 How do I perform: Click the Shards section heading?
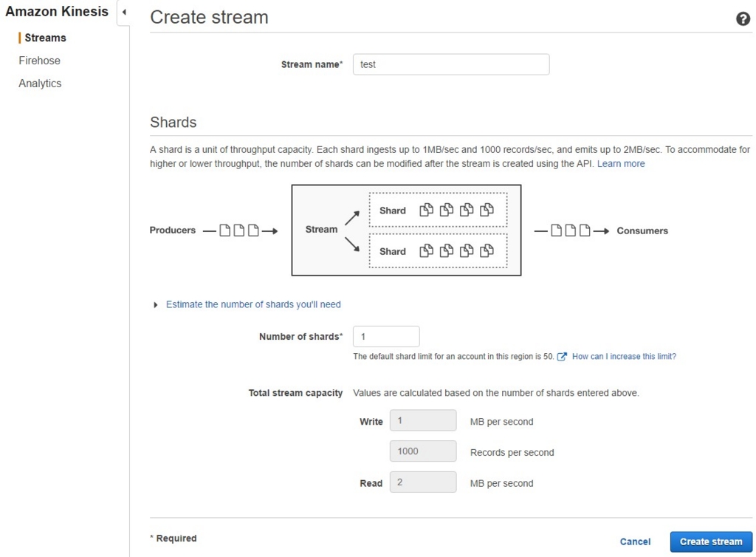173,122
